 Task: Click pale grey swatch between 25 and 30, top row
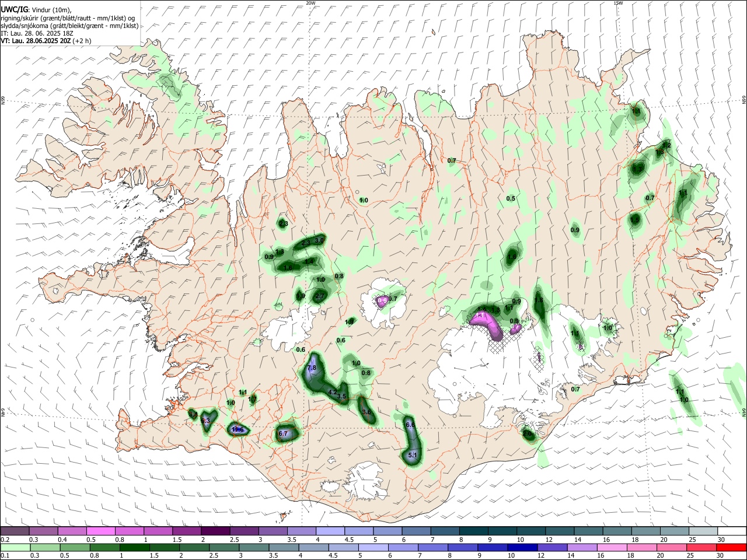click(703, 531)
